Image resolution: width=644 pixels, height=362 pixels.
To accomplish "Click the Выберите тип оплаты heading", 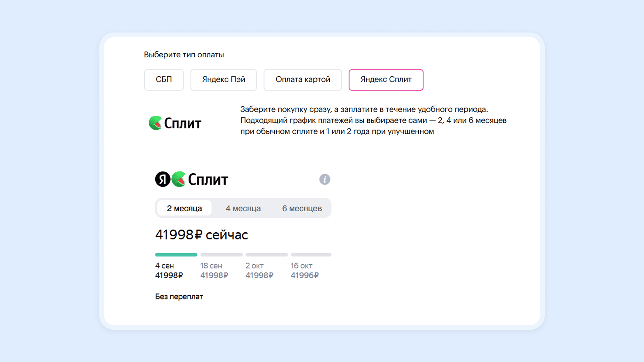I will pyautogui.click(x=184, y=55).
